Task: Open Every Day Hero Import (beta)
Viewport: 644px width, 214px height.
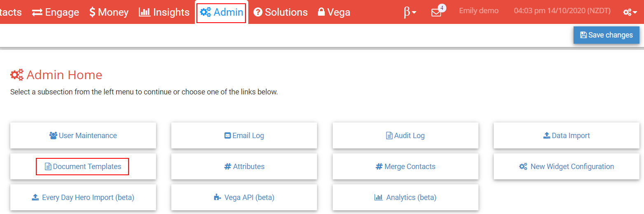Action: click(83, 198)
